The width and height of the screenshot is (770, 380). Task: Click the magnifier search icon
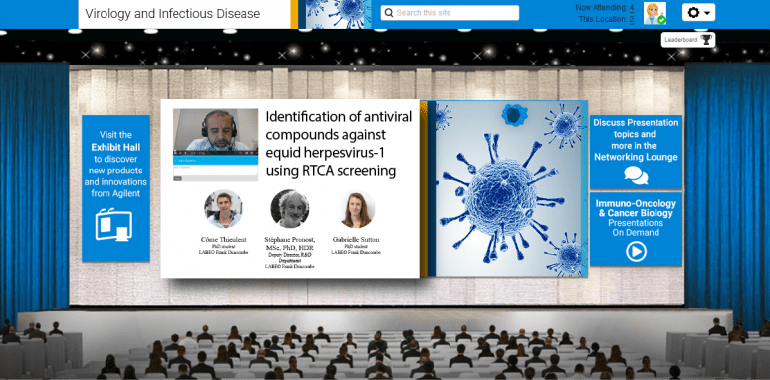[388, 13]
